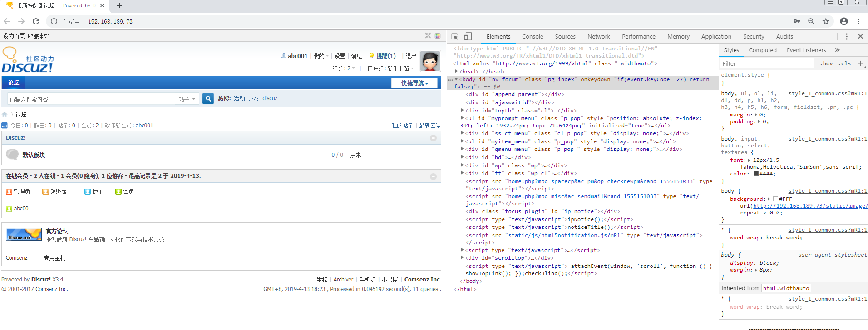Close the forum browser tab
868x330 pixels.
[102, 5]
